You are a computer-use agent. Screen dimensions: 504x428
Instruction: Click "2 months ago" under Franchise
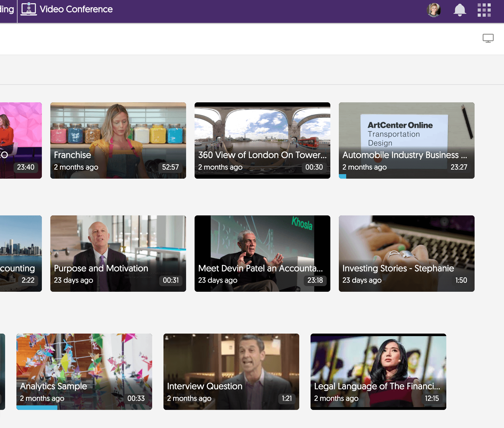click(x=76, y=167)
